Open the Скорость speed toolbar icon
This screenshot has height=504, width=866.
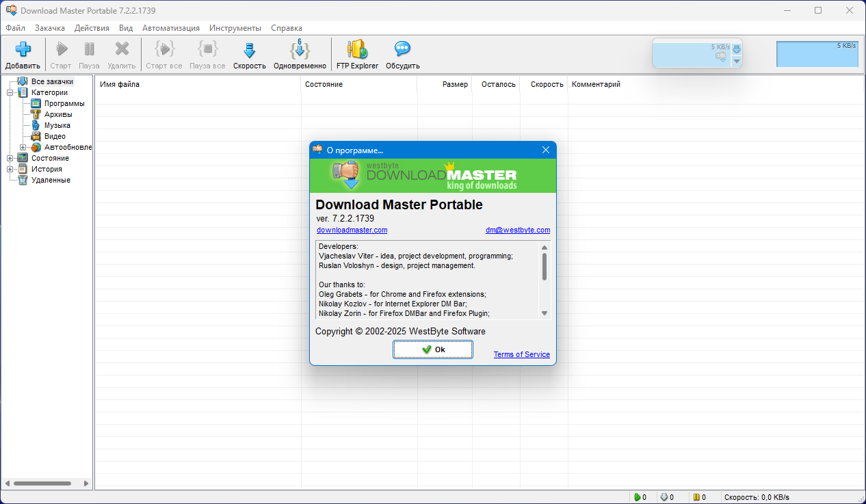click(x=249, y=50)
